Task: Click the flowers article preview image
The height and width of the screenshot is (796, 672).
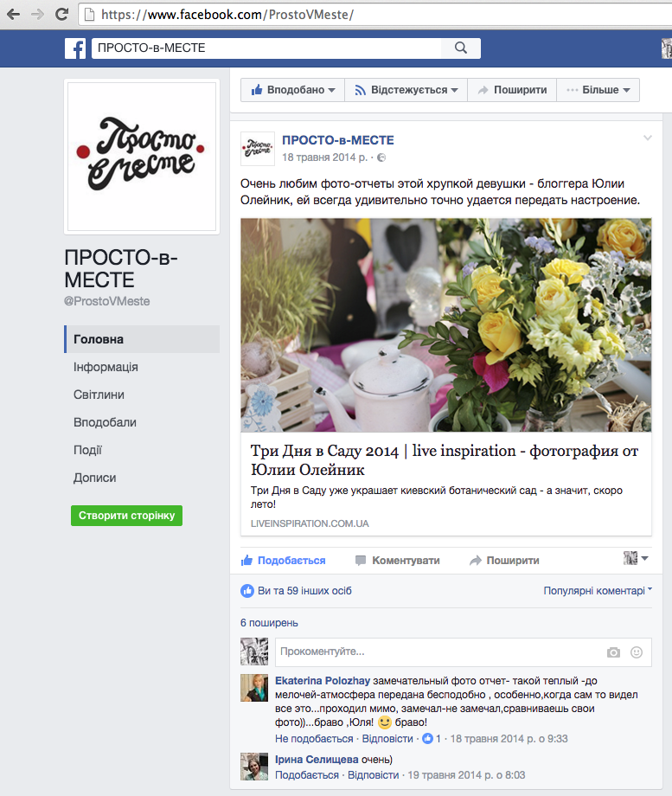Action: 446,325
